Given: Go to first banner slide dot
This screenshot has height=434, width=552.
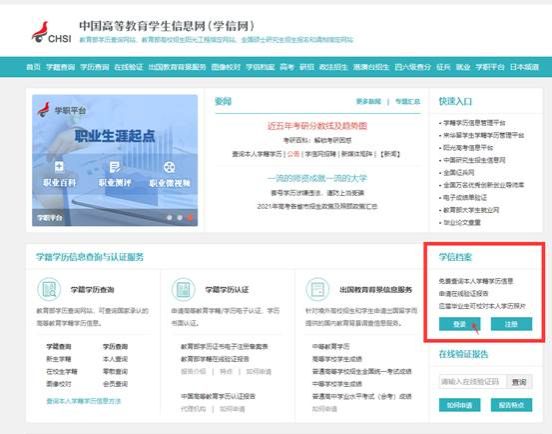Looking at the screenshot, I should coord(169,218).
